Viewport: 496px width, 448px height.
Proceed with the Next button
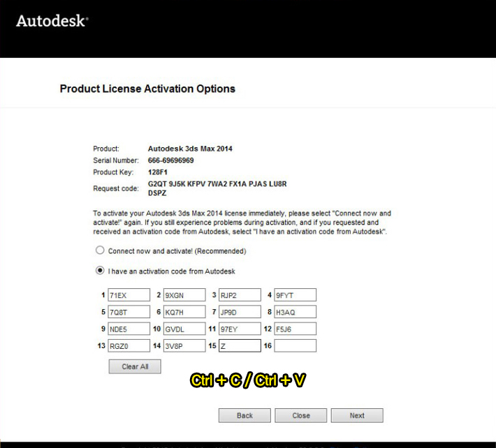(x=357, y=415)
